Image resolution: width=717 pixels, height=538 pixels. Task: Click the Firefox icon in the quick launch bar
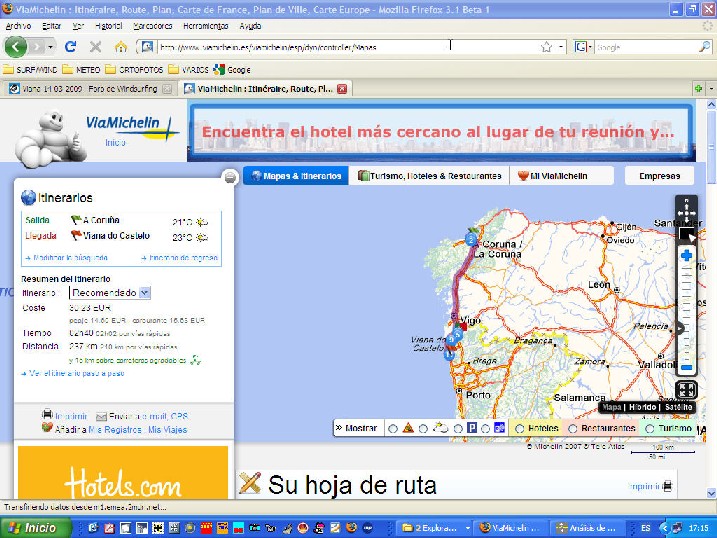[351, 528]
